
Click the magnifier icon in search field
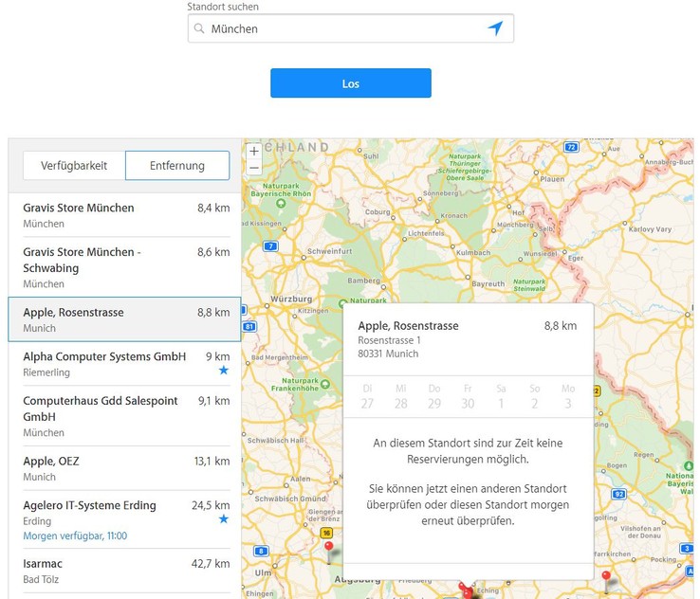[199, 28]
